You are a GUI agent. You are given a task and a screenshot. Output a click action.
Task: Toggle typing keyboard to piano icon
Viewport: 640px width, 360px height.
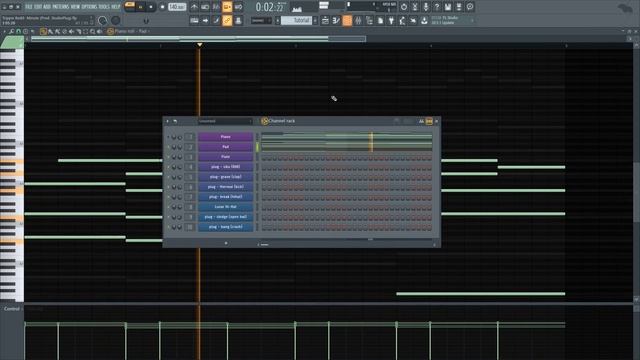point(194,20)
